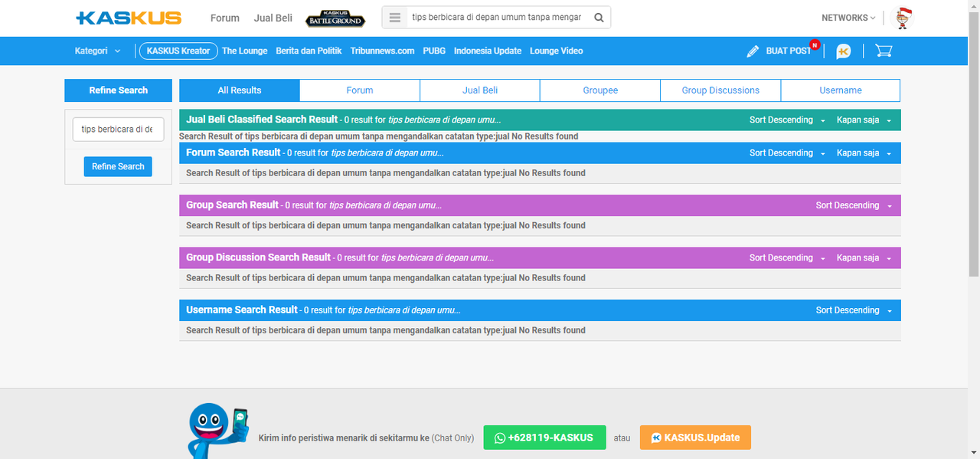Click the Username Search Result heading
980x459 pixels.
(242, 310)
